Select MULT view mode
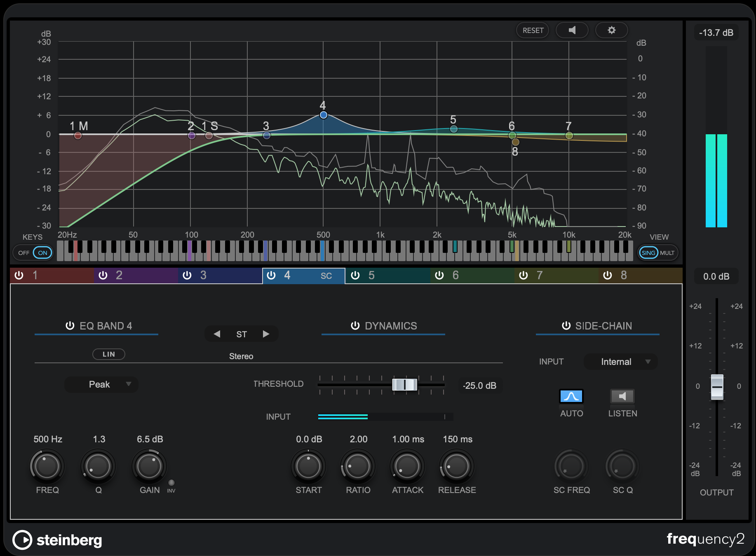The height and width of the screenshot is (556, 756). [667, 253]
